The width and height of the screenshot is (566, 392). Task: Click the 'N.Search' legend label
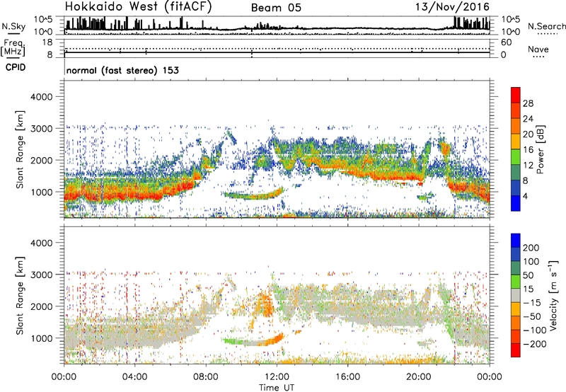click(546, 26)
